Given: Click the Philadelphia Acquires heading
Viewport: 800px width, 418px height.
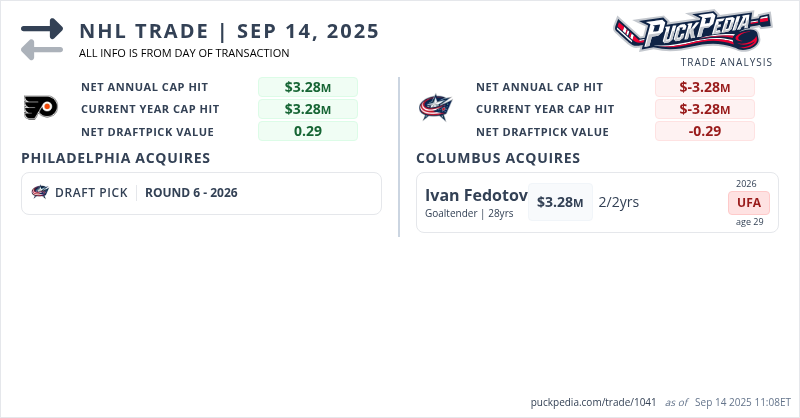Looking at the screenshot, I should point(115,158).
